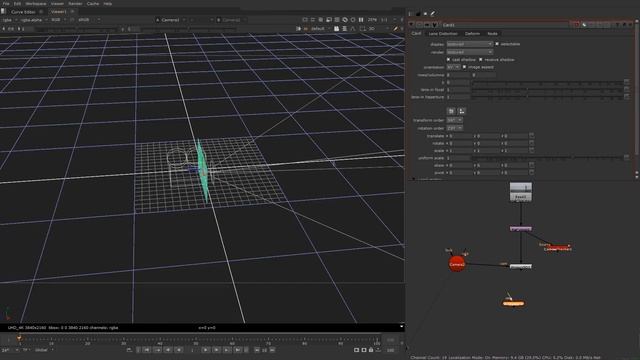The height and width of the screenshot is (360, 640).
Task: Select the red Camera2 node
Action: click(457, 264)
